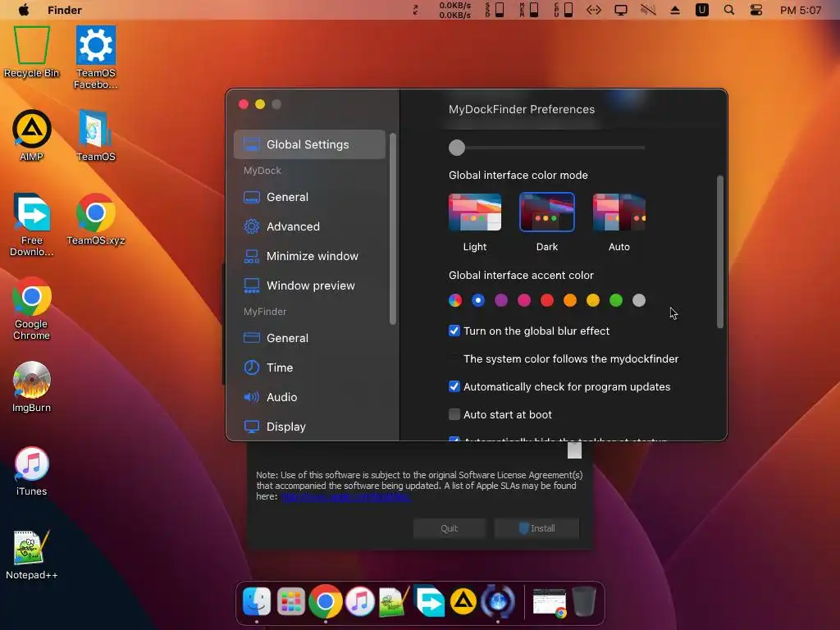Select the Free Download Manager desktop icon
Screen dimensions: 840x630
coord(32,225)
